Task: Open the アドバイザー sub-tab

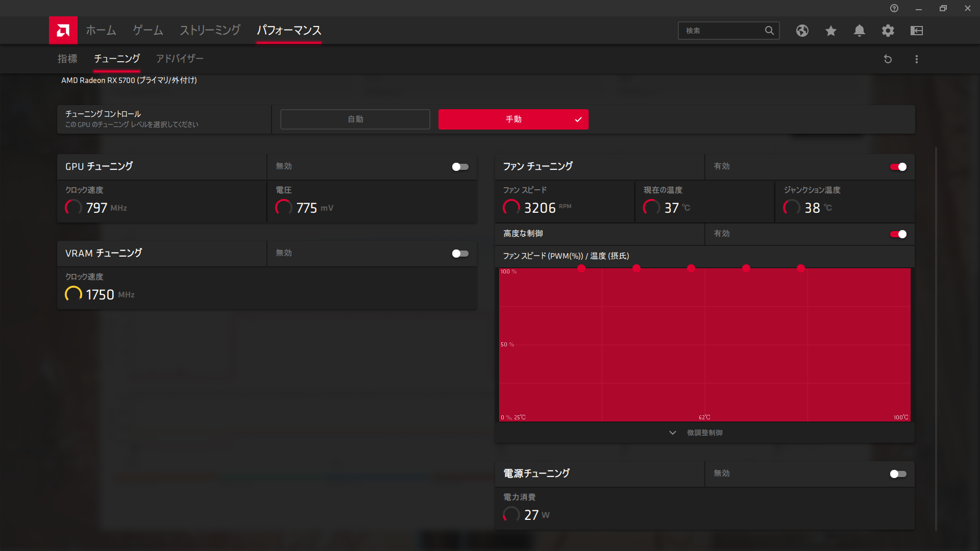Action: (180, 59)
